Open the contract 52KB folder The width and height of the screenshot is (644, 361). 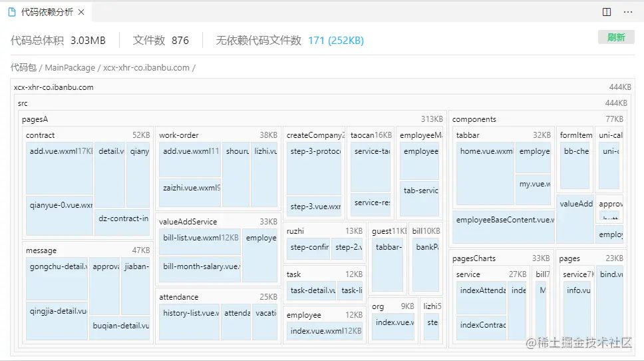(87, 135)
